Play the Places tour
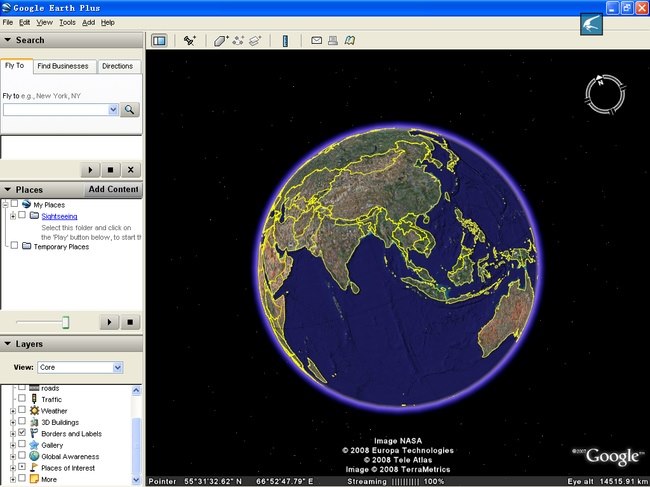This screenshot has height=487, width=650. tap(109, 322)
